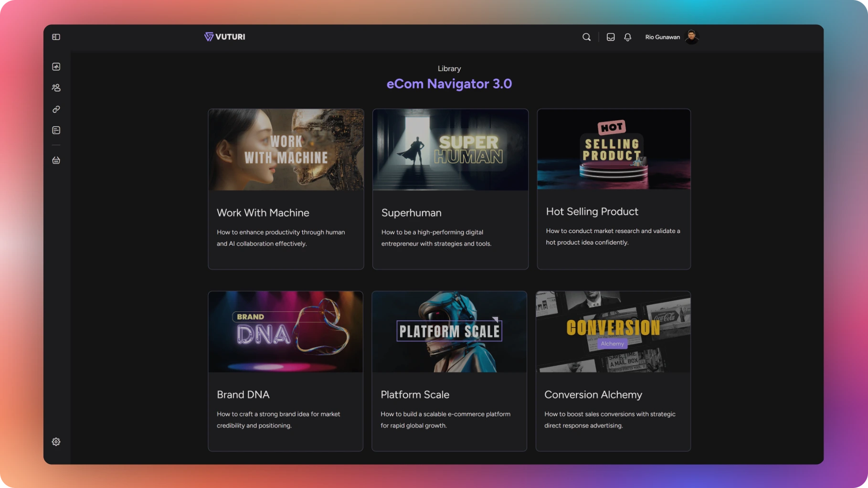Click the Superhuman card title
Screen dimensions: 868x488
pyautogui.click(x=411, y=213)
